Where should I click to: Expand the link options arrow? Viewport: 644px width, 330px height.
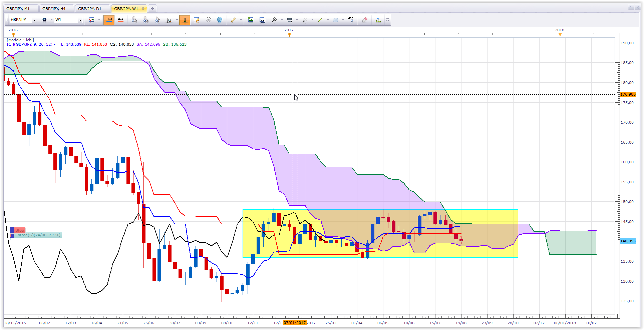click(51, 20)
